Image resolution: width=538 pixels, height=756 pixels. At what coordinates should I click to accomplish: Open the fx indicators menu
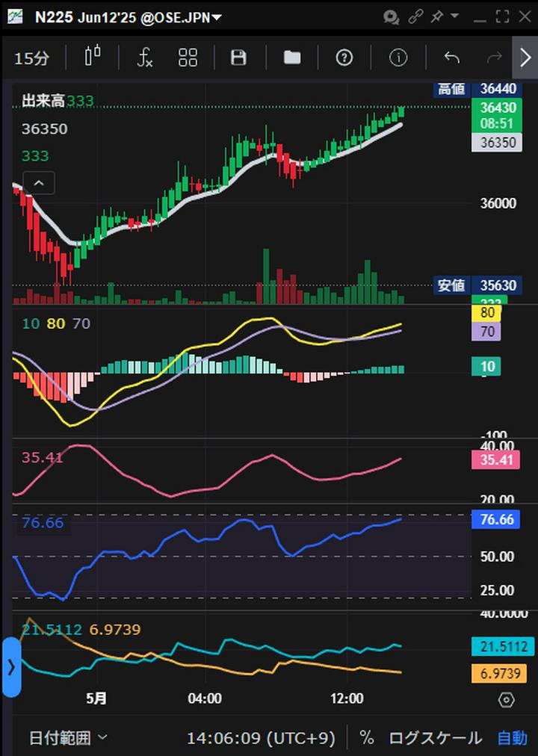145,58
